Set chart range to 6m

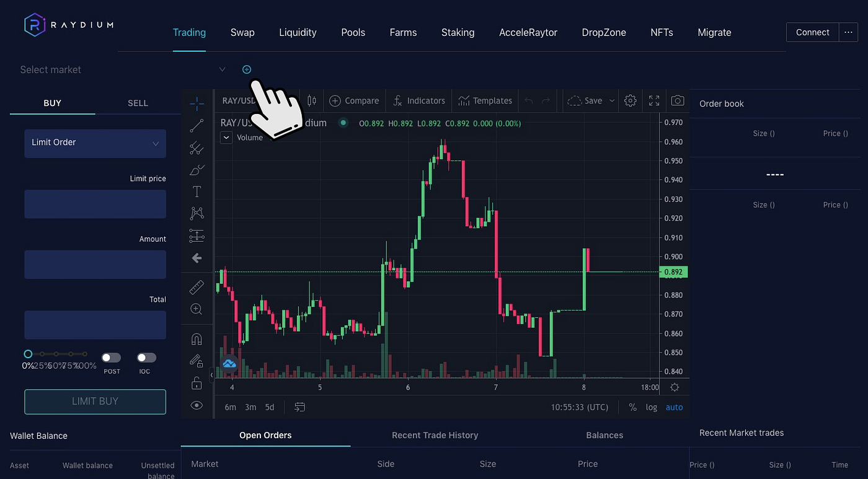[x=231, y=407]
